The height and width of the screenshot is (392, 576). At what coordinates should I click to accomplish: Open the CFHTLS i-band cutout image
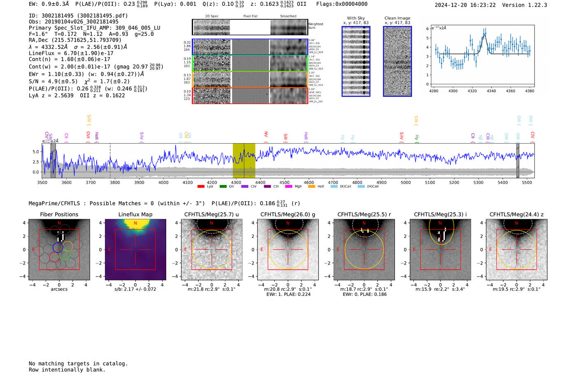coord(440,249)
